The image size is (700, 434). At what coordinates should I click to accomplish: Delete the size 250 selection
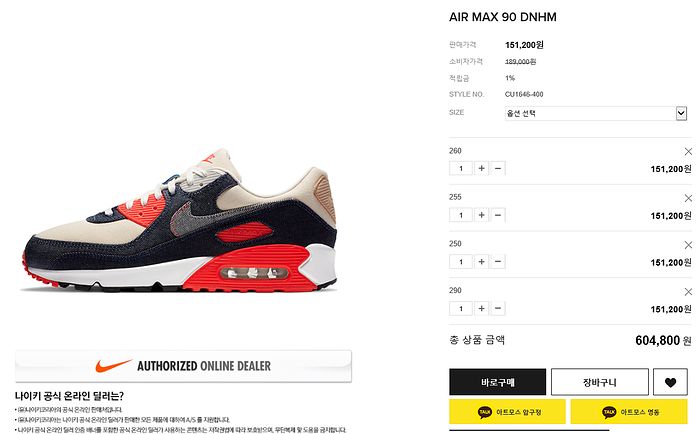[688, 245]
